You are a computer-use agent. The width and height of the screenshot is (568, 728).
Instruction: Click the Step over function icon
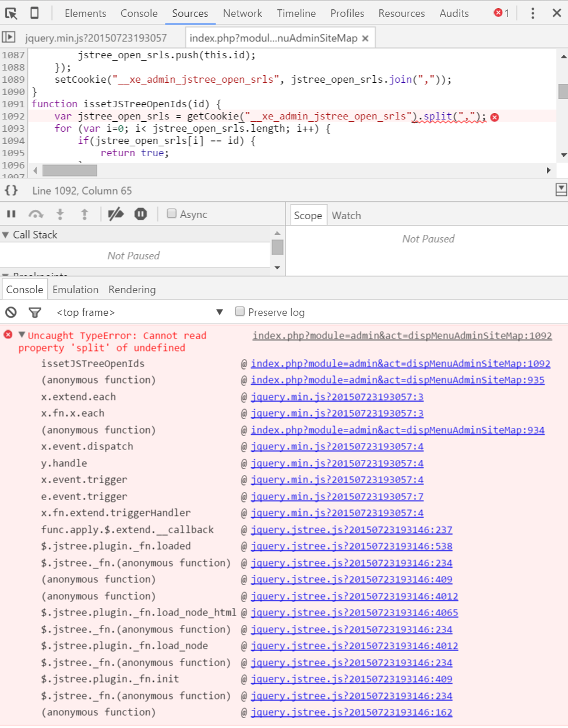pos(36,214)
